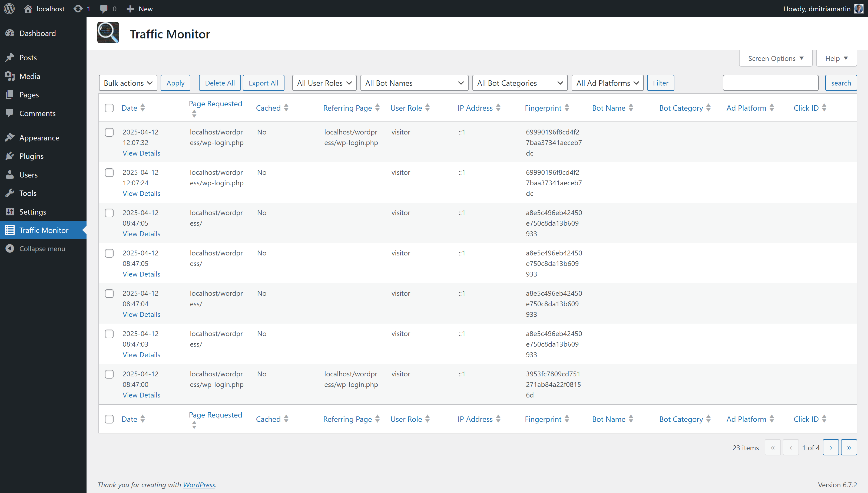
Task: Click the Appearance paintbrush icon
Action: (x=10, y=138)
